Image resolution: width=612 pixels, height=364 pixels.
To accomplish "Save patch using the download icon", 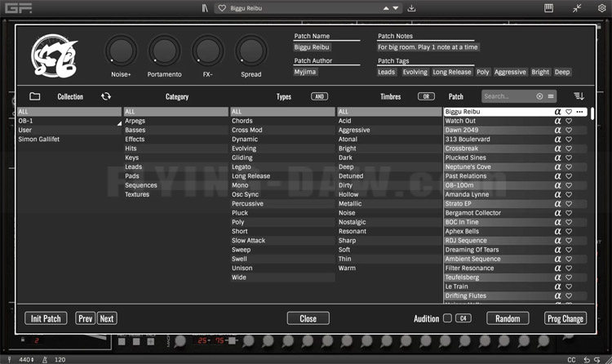I will coord(411,8).
